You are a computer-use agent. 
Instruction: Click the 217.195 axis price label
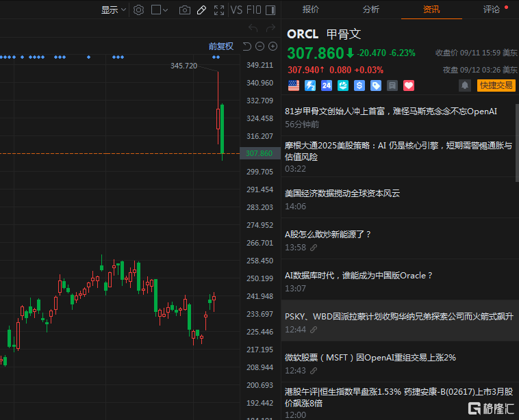click(259, 350)
